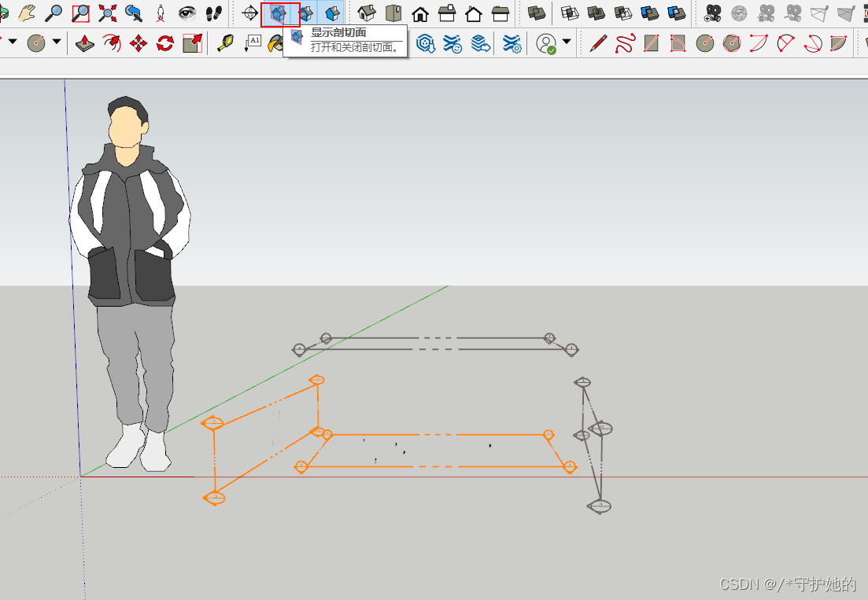Image resolution: width=868 pixels, height=600 pixels.
Task: Select the Freehand drawing tool
Action: (x=624, y=43)
